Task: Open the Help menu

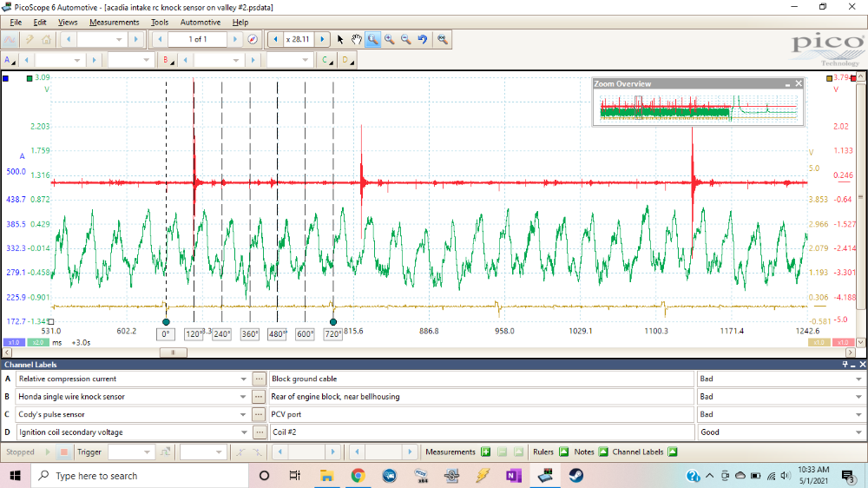Action: coord(240,23)
